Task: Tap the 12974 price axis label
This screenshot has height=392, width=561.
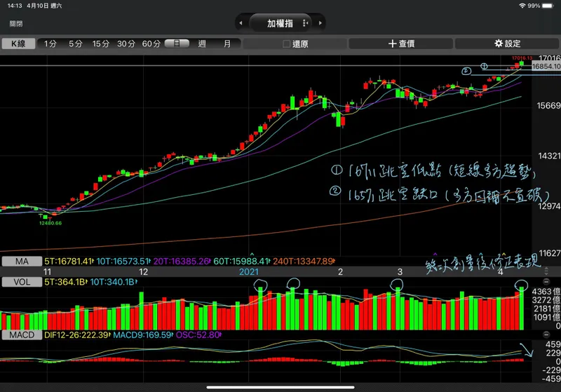Action: click(x=549, y=206)
